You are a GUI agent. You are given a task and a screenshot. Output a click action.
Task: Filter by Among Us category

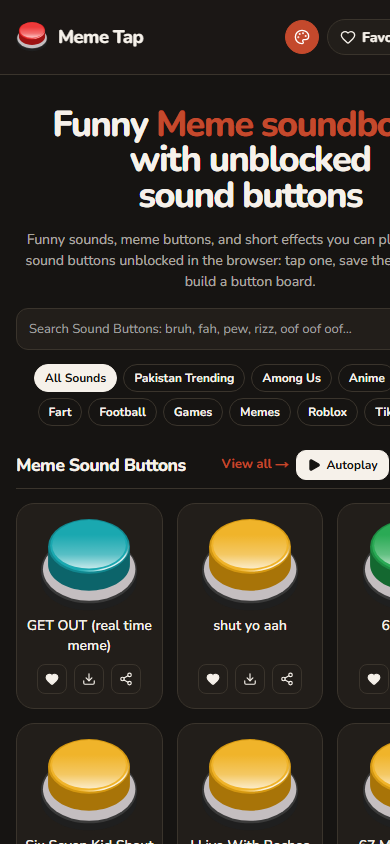click(292, 378)
